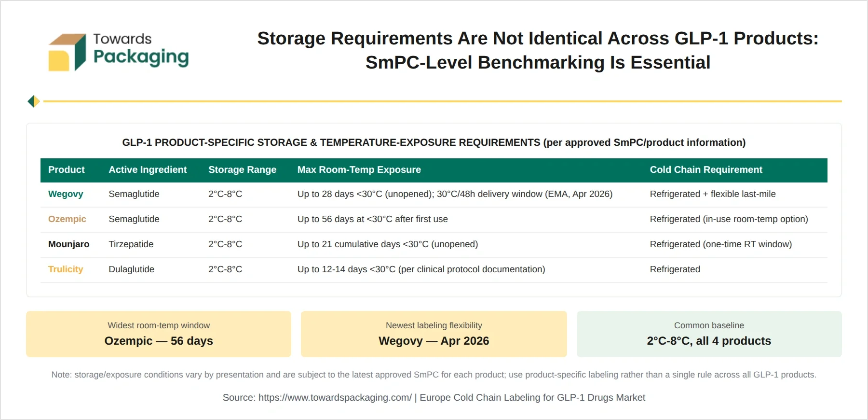Viewport: 868px width, 420px height.
Task: Click "Semaglutide" in the Wegovy row
Action: coord(134,194)
